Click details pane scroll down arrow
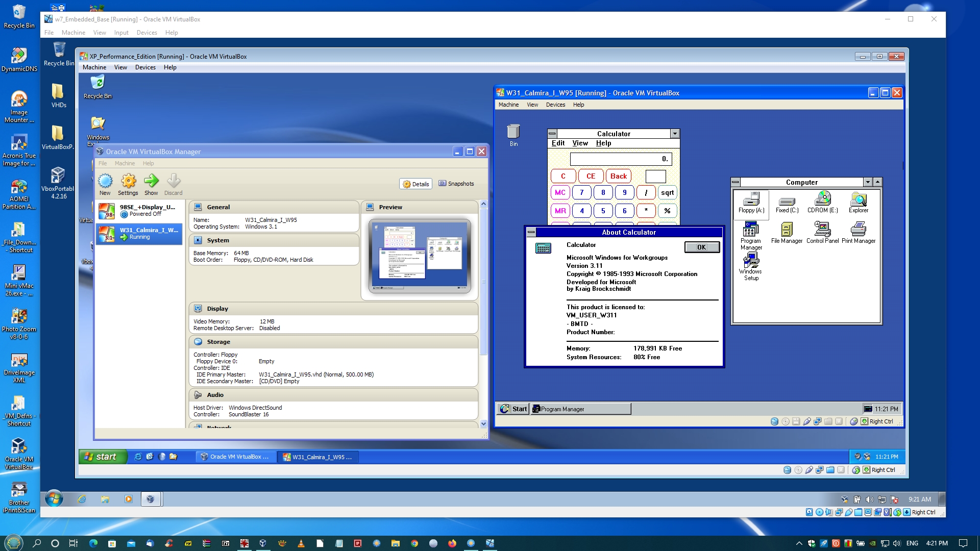This screenshot has width=980, height=551. click(x=483, y=423)
